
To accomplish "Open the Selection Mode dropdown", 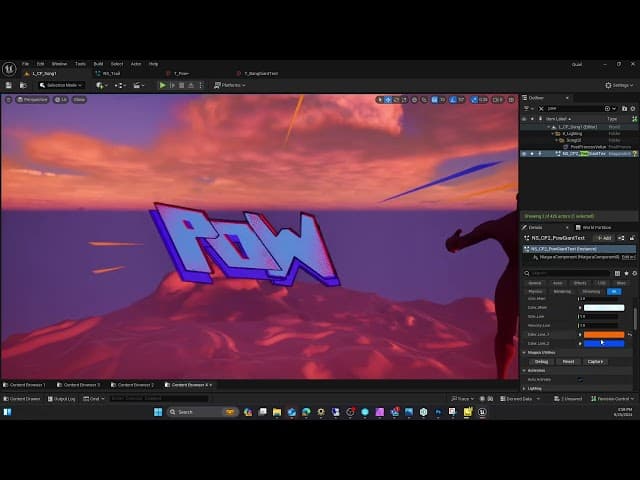I will (x=58, y=85).
